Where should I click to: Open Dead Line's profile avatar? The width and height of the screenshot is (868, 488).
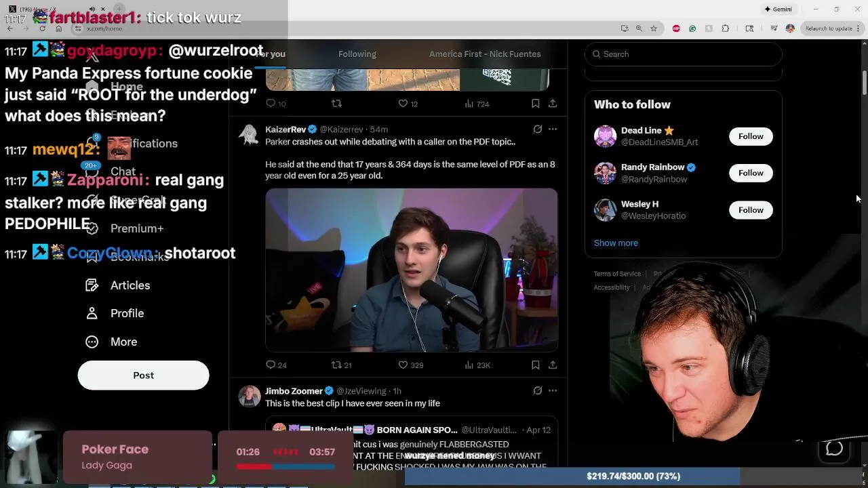tap(605, 136)
